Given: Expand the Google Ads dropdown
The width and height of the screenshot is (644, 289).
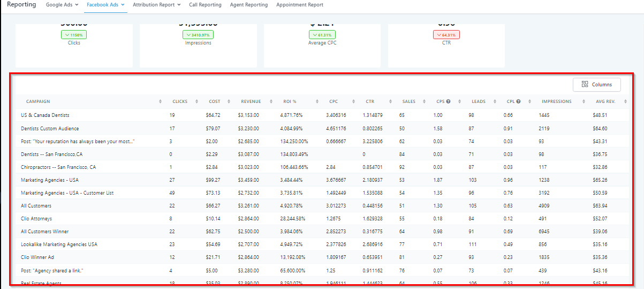Looking at the screenshot, I should (x=62, y=5).
